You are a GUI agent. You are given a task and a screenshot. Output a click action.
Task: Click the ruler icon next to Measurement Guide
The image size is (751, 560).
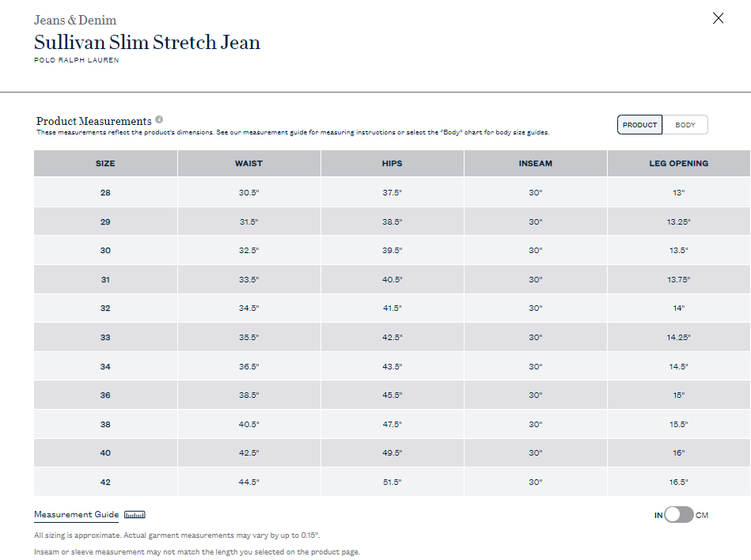[135, 515]
